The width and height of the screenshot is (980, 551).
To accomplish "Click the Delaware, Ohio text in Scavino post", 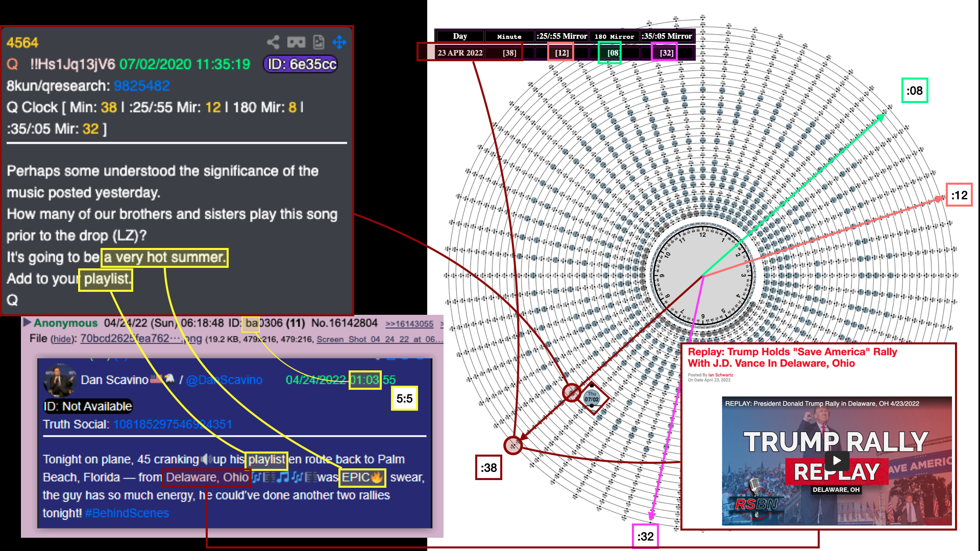I will coord(207,478).
